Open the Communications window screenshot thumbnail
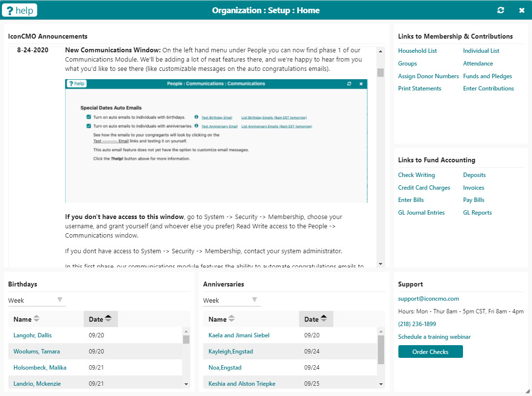The width and height of the screenshot is (532, 396). point(216,141)
